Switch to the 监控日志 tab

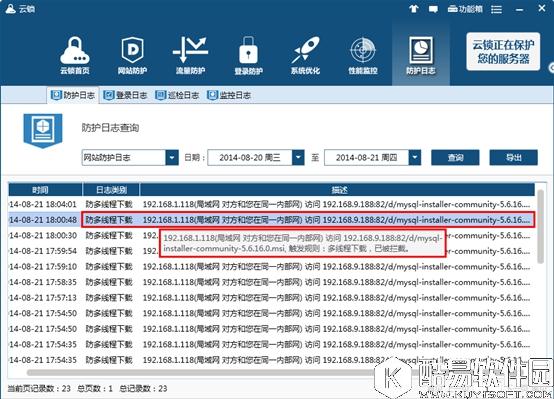coord(229,95)
